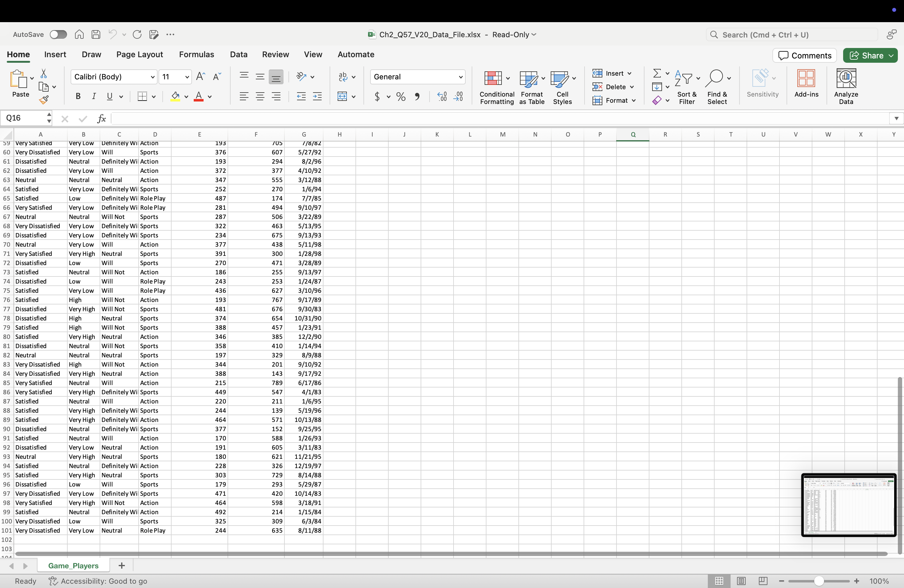Screen dimensions: 904x588
Task: Switch to Page Layout view in status bar
Action: 741,581
